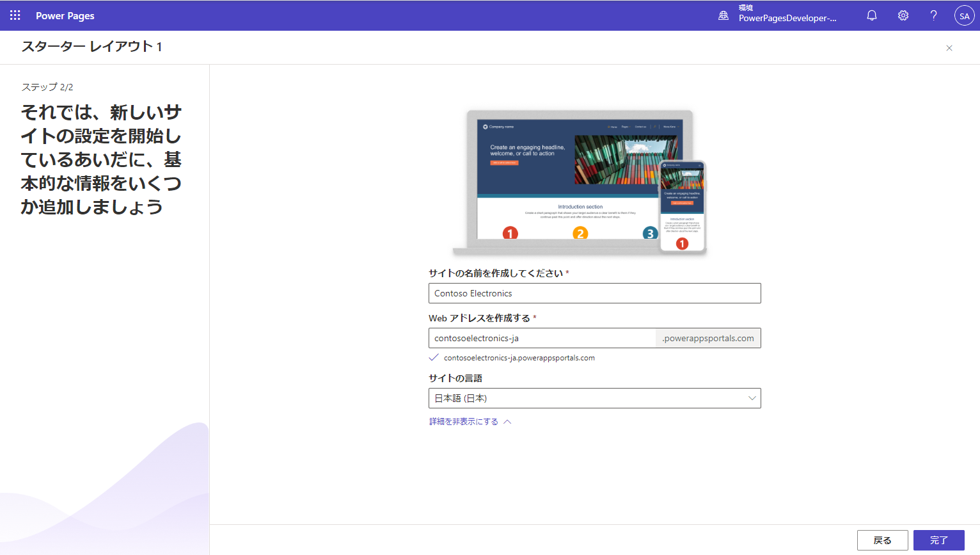Click the site name input field
The image size is (980, 555).
594,293
